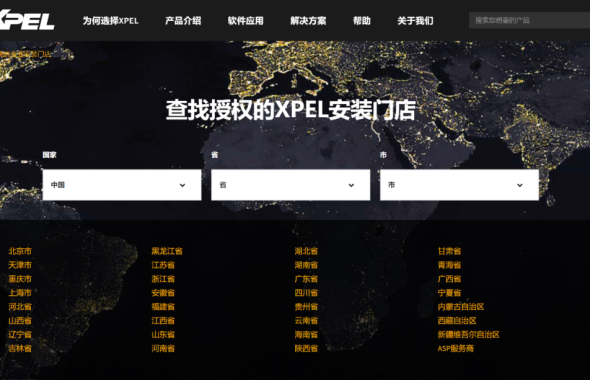Focus the product search field

pyautogui.click(x=529, y=20)
